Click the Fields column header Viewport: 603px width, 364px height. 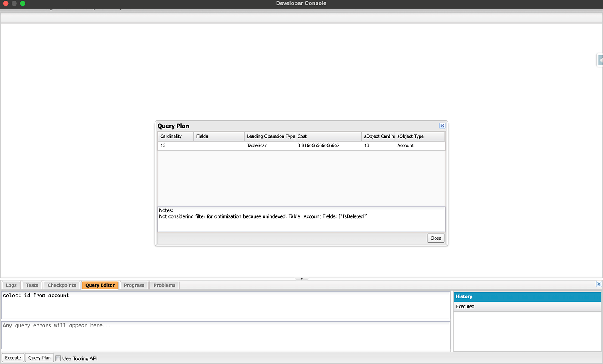pyautogui.click(x=219, y=136)
